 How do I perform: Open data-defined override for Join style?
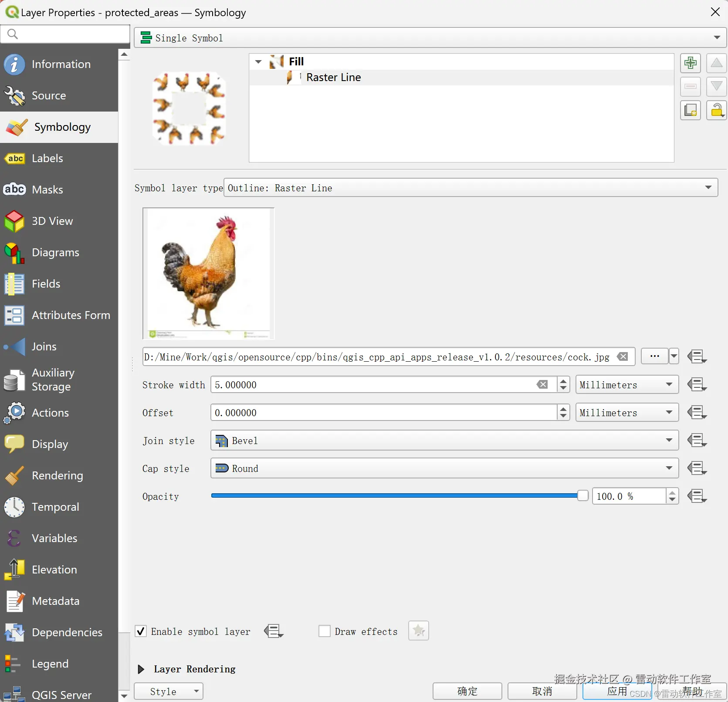[697, 441]
